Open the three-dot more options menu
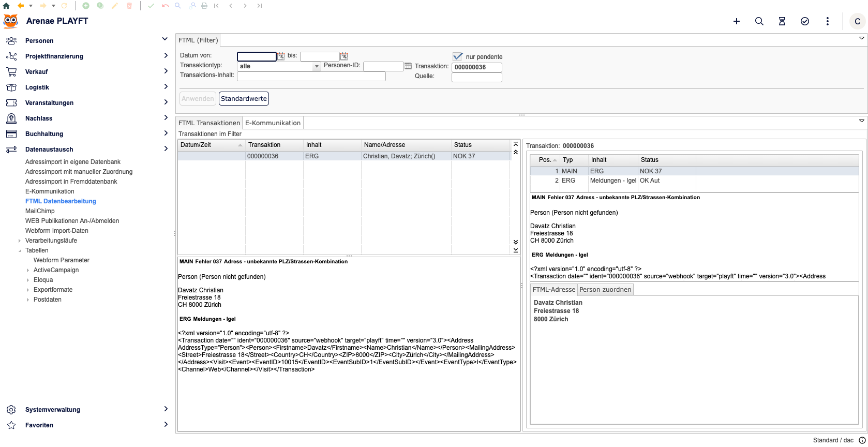Image resolution: width=868 pixels, height=447 pixels. pyautogui.click(x=828, y=21)
